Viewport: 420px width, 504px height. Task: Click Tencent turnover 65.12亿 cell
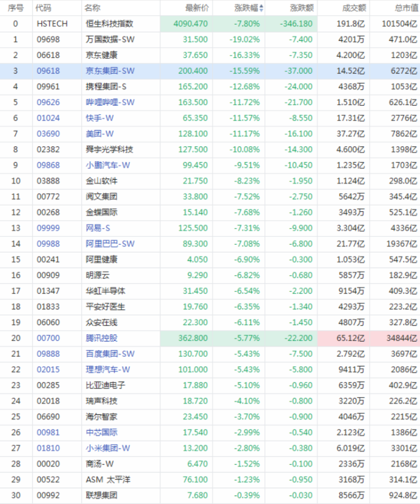coord(351,338)
